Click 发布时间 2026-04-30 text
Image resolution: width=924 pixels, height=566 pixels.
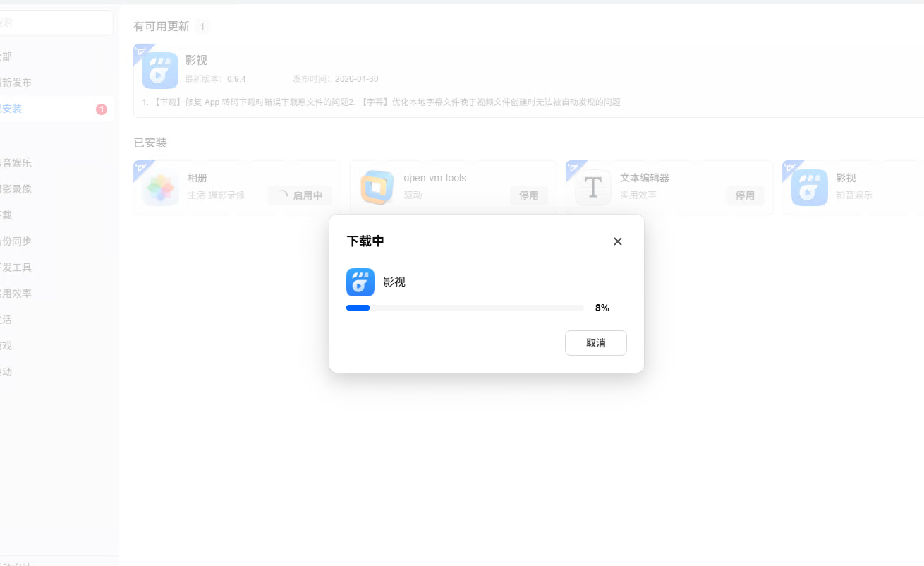[336, 79]
